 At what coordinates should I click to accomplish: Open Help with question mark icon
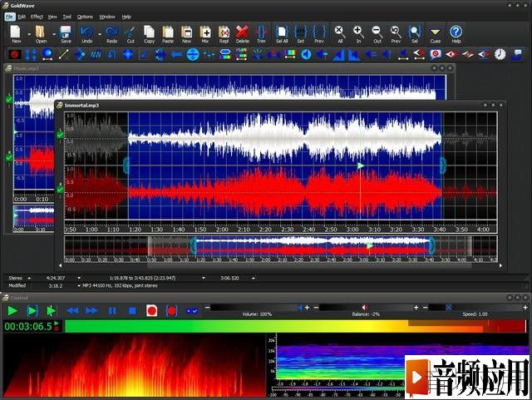pyautogui.click(x=456, y=34)
